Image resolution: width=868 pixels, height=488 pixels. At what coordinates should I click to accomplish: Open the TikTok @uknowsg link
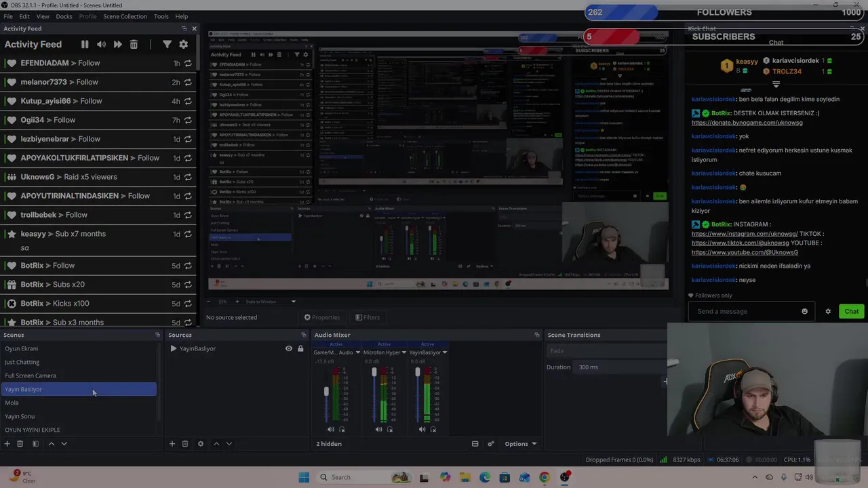pos(741,243)
